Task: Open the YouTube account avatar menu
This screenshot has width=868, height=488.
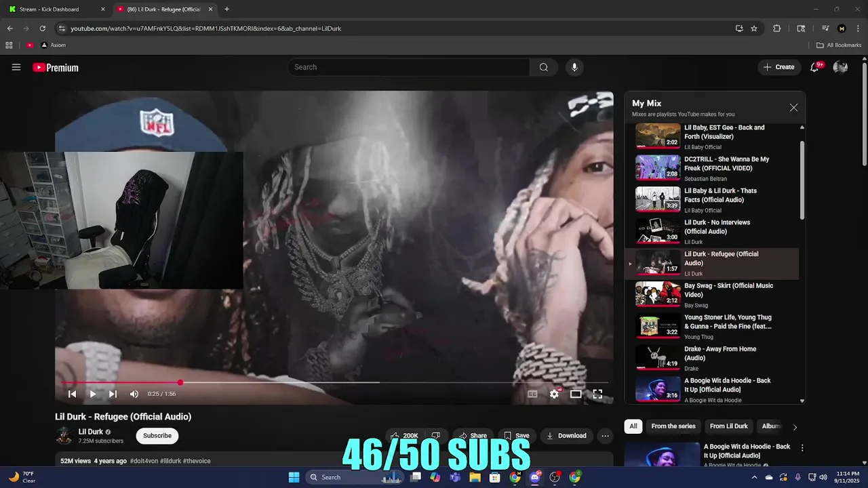Action: pyautogui.click(x=840, y=67)
